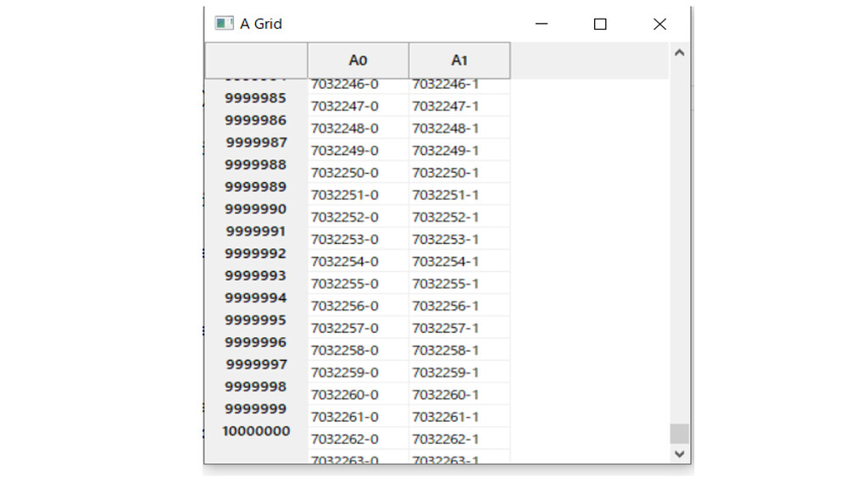Viewport: 868px width, 488px height.
Task: Select row label 9999993
Action: (256, 275)
